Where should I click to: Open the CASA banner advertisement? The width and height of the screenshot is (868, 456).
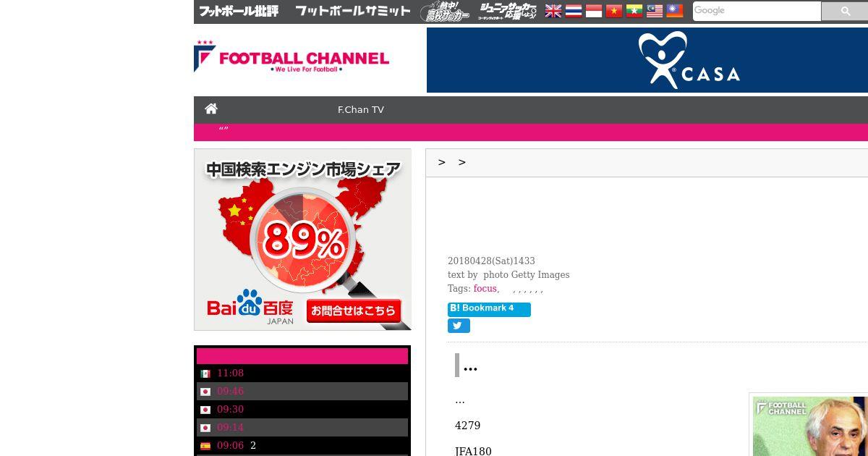click(x=647, y=60)
